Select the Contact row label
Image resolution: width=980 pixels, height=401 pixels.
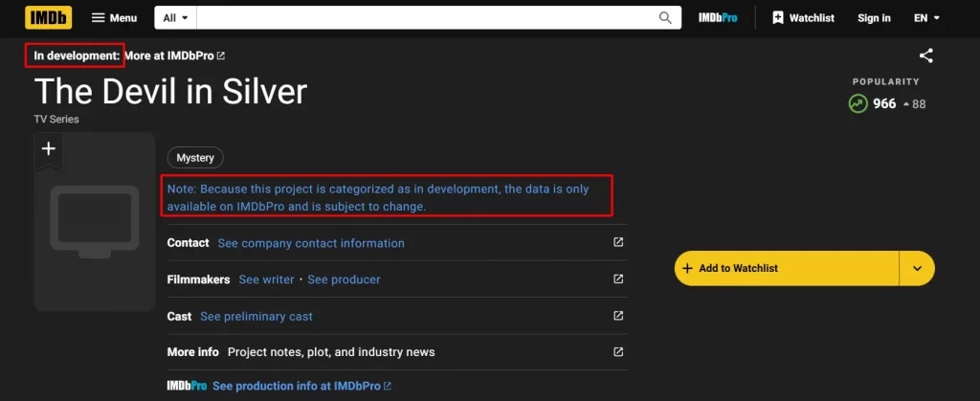pyautogui.click(x=189, y=243)
